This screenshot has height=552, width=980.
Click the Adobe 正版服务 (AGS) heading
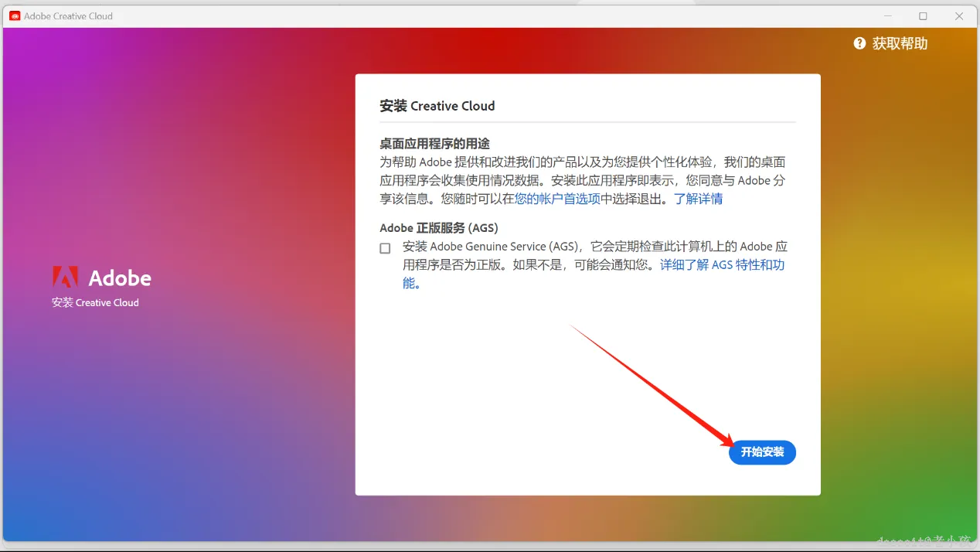439,228
